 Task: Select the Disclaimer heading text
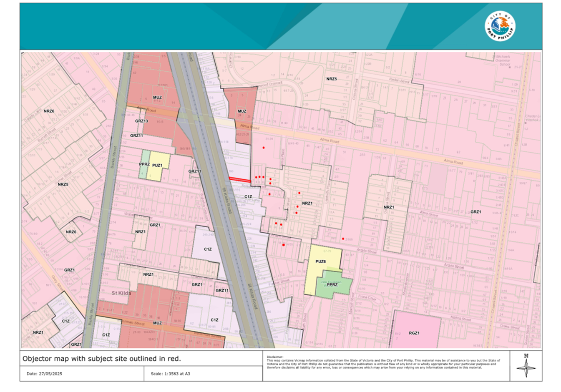tap(274, 357)
